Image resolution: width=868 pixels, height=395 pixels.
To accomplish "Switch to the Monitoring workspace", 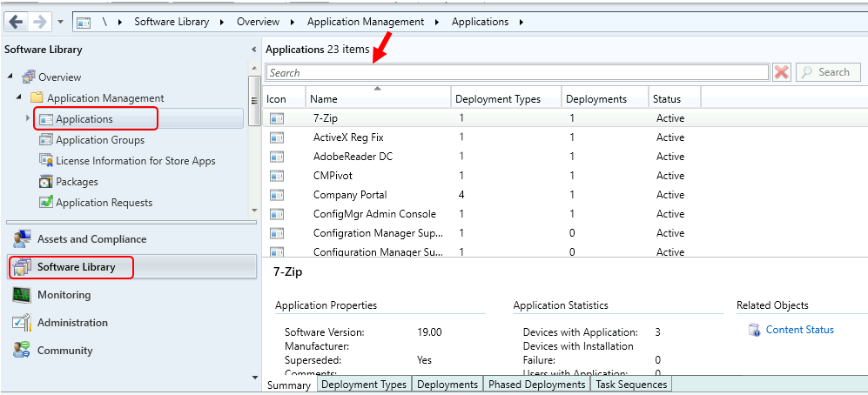I will tap(131, 295).
